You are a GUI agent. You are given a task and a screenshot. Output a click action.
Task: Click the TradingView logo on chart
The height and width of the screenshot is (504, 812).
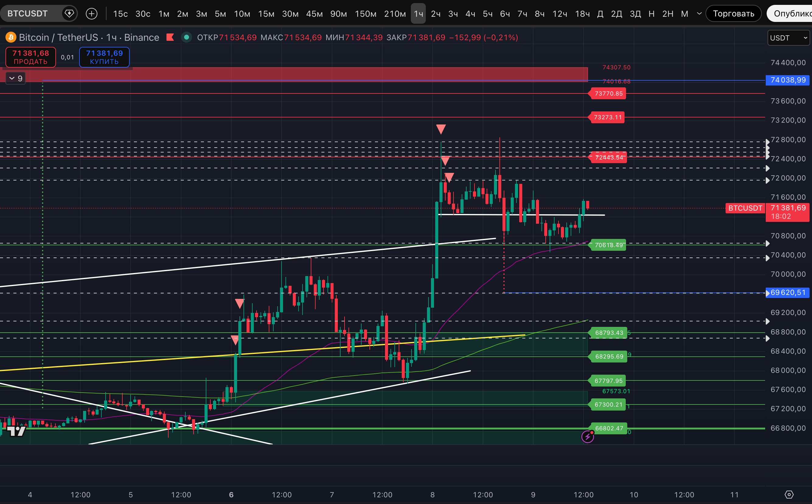click(x=16, y=431)
